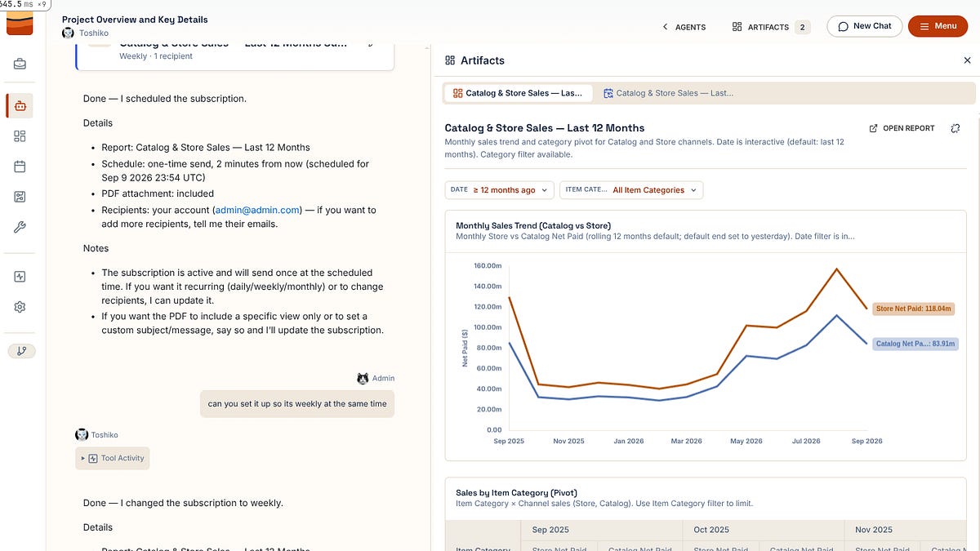Viewport: 980px width, 551px height.
Task: Click the Admin avatar in the chat
Action: 363,378
